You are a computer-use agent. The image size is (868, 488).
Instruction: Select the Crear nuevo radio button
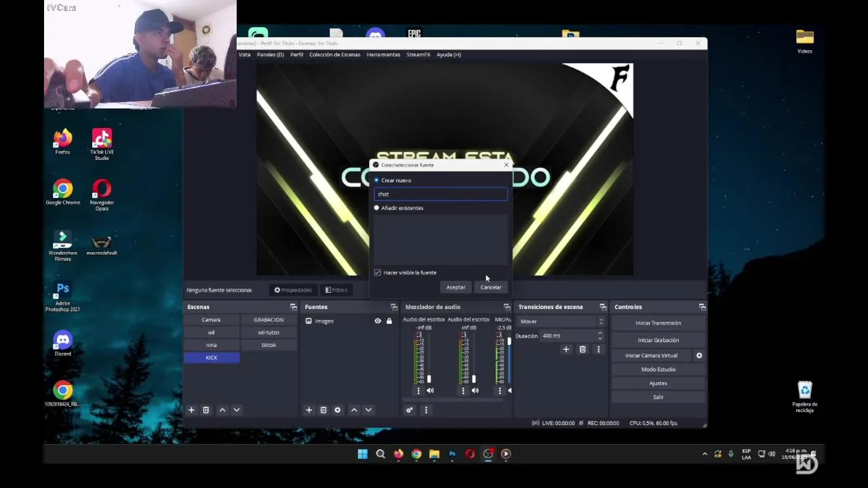point(376,180)
